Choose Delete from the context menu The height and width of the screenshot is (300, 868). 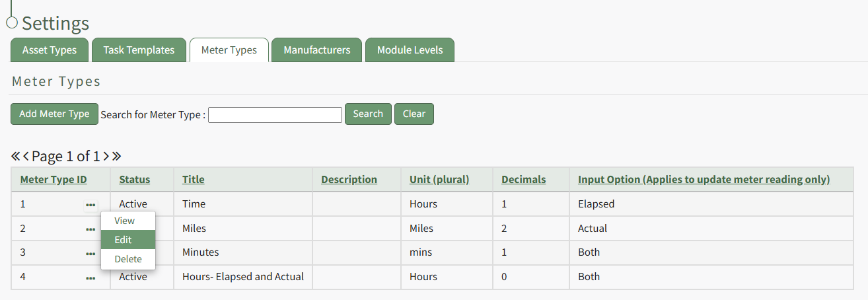click(128, 259)
